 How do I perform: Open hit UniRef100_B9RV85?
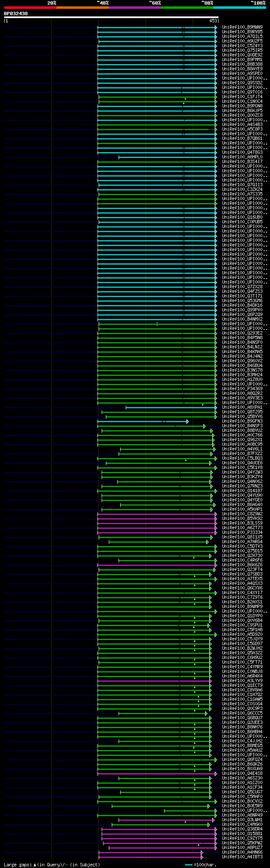[x=242, y=32]
